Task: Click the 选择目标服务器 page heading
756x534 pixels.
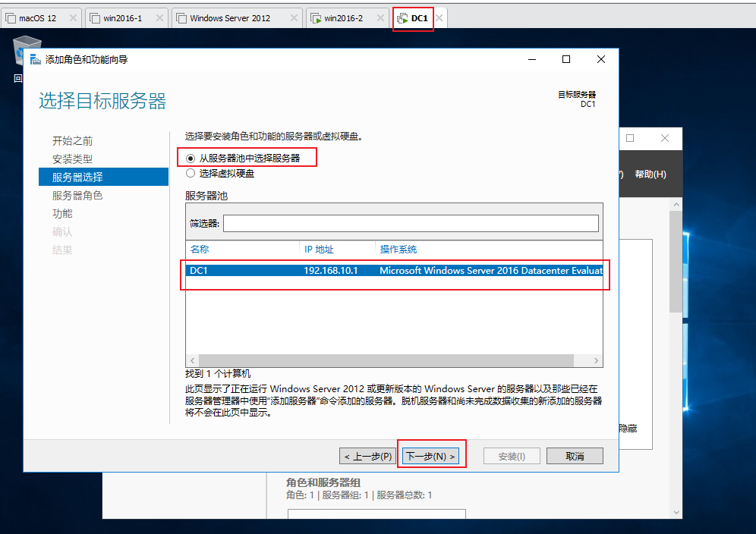Action: 102,101
